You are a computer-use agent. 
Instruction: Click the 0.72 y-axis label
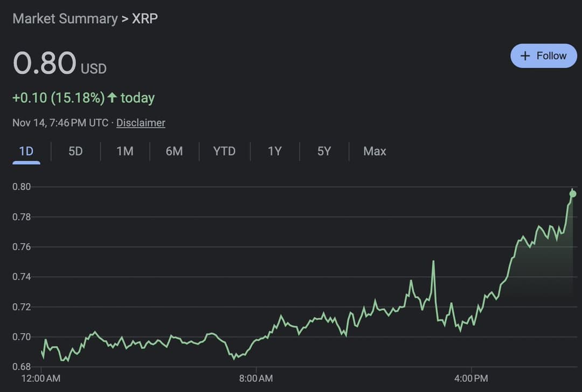[x=22, y=307]
